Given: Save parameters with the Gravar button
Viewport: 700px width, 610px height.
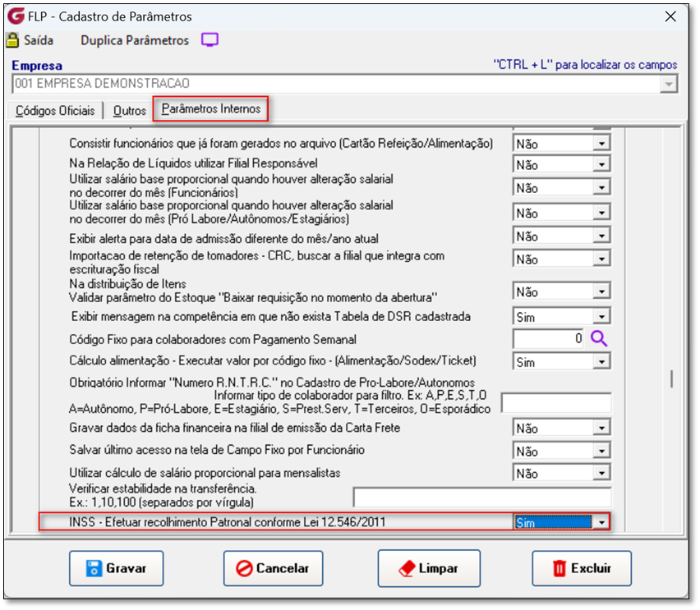Looking at the screenshot, I should tap(117, 568).
